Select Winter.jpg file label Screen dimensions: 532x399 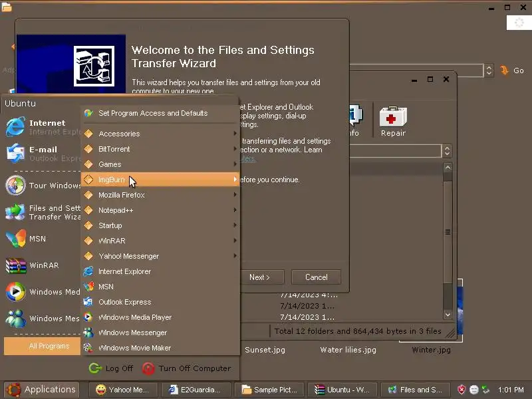pos(431,350)
